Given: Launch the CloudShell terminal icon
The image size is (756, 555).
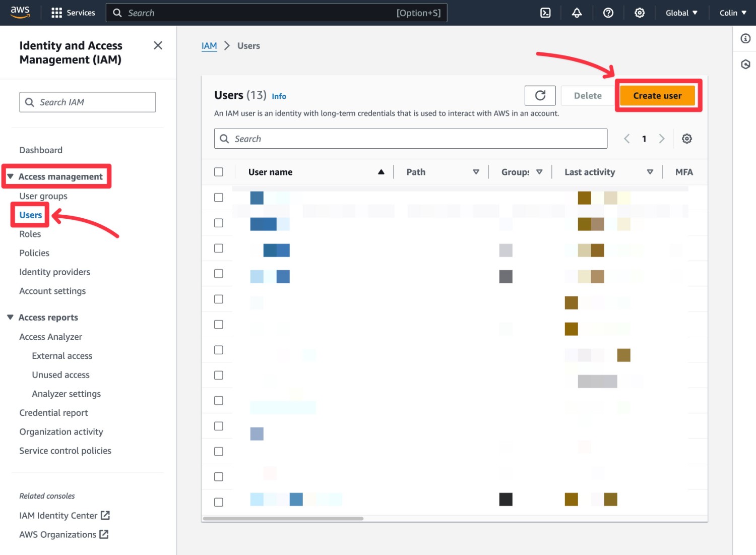Looking at the screenshot, I should click(545, 13).
